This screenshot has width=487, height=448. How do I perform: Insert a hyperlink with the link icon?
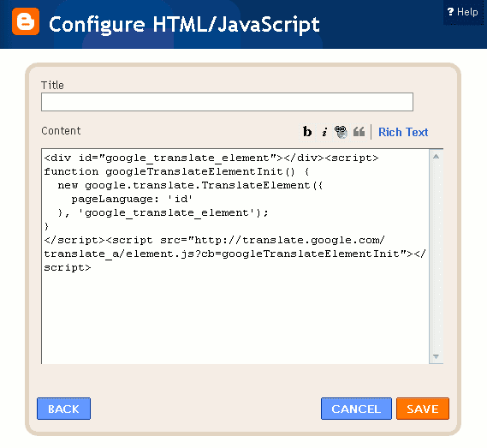(x=341, y=132)
